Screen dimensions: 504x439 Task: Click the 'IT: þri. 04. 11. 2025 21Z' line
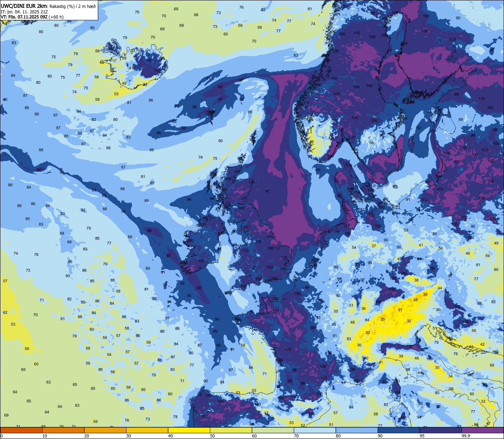click(24, 11)
